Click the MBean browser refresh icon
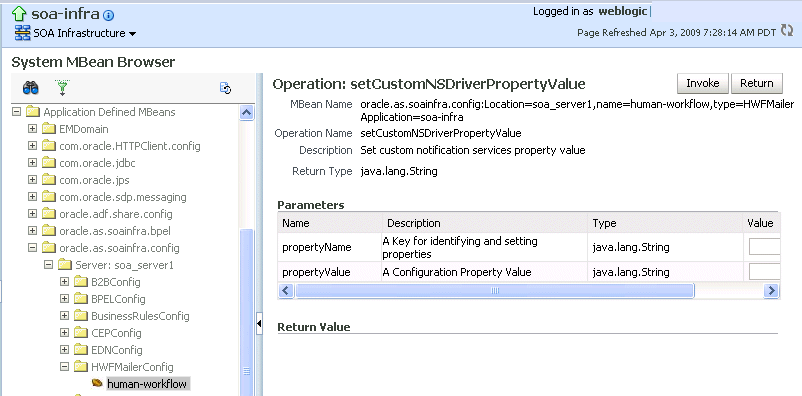Image resolution: width=802 pixels, height=396 pixels. pos(226,88)
